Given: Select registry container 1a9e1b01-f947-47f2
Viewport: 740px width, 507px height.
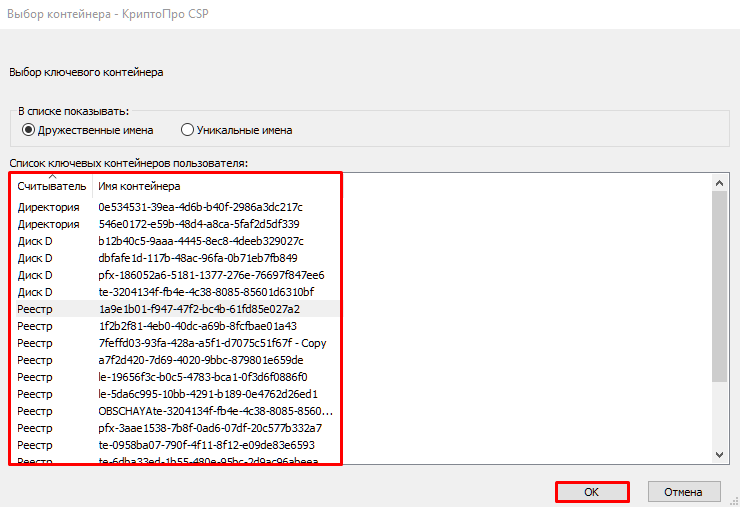Looking at the screenshot, I should click(198, 309).
